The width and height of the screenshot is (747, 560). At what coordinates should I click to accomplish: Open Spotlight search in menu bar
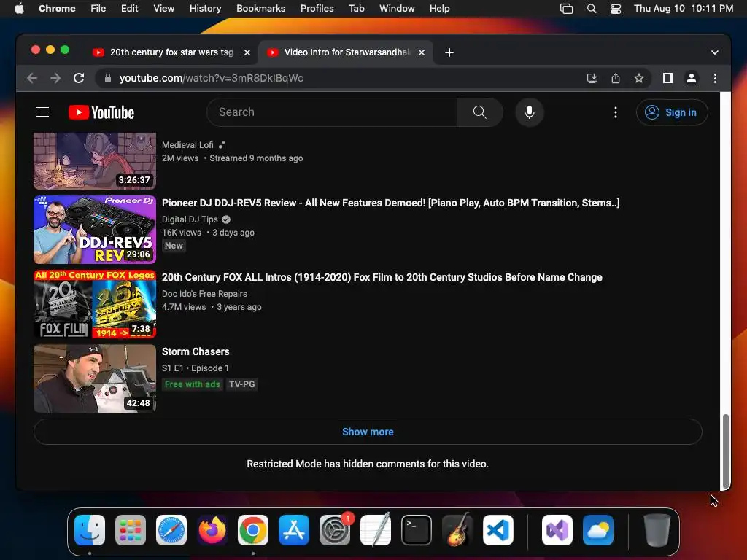coord(591,9)
